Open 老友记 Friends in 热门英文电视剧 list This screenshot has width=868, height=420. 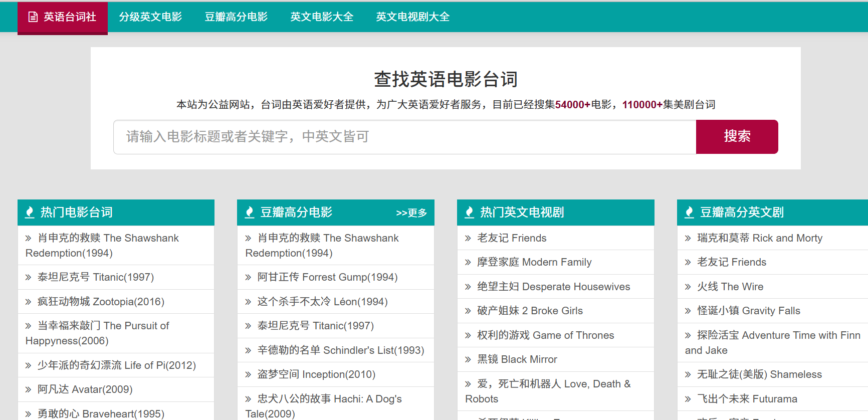(x=512, y=238)
